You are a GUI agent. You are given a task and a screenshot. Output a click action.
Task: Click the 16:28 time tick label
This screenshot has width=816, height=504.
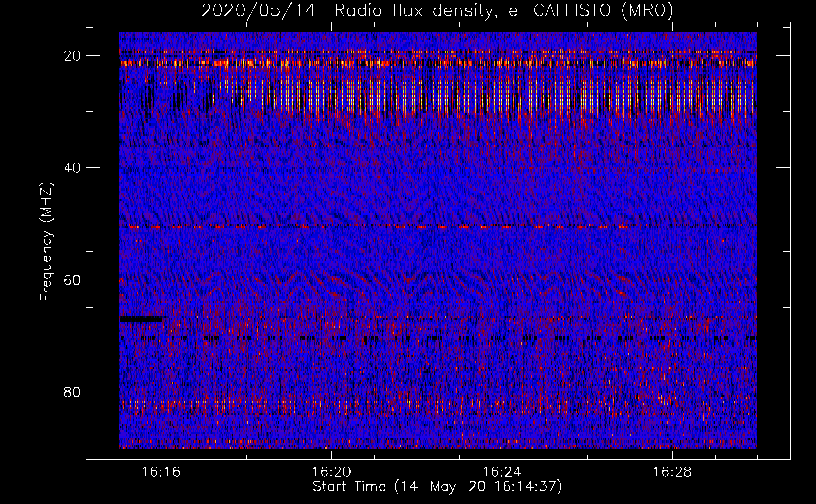[672, 472]
